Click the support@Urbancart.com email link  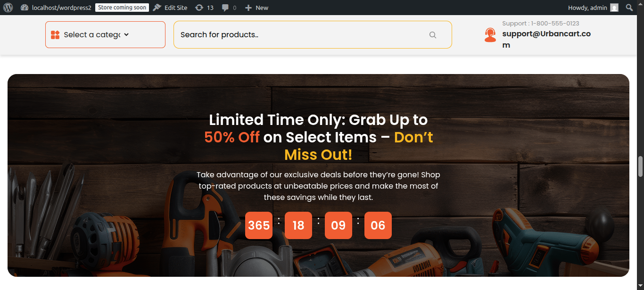pyautogui.click(x=546, y=40)
